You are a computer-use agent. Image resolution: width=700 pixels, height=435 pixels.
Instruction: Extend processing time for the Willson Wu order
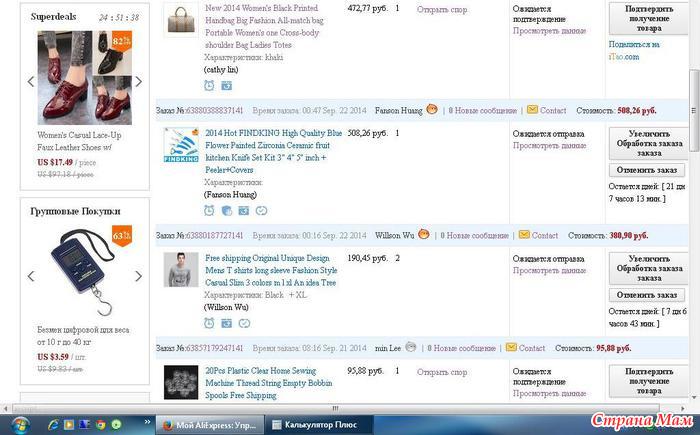point(649,268)
